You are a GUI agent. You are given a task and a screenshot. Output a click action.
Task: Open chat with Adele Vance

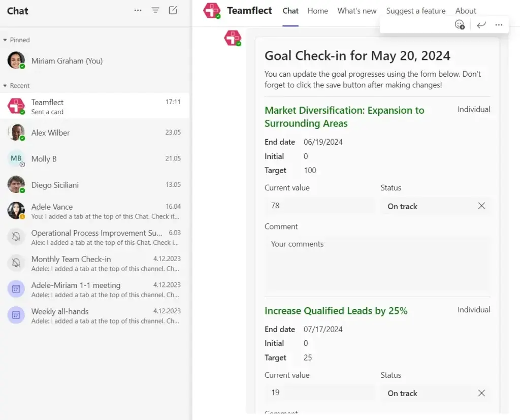[x=94, y=211]
